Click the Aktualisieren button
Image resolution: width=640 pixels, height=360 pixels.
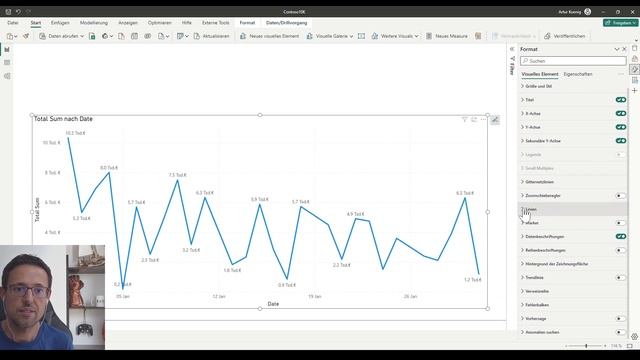[x=211, y=36]
